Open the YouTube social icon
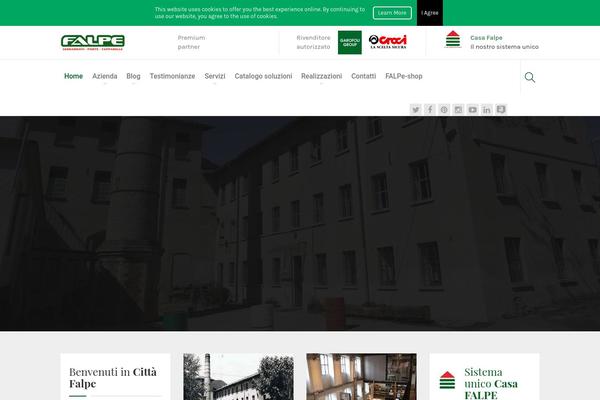 (x=473, y=110)
